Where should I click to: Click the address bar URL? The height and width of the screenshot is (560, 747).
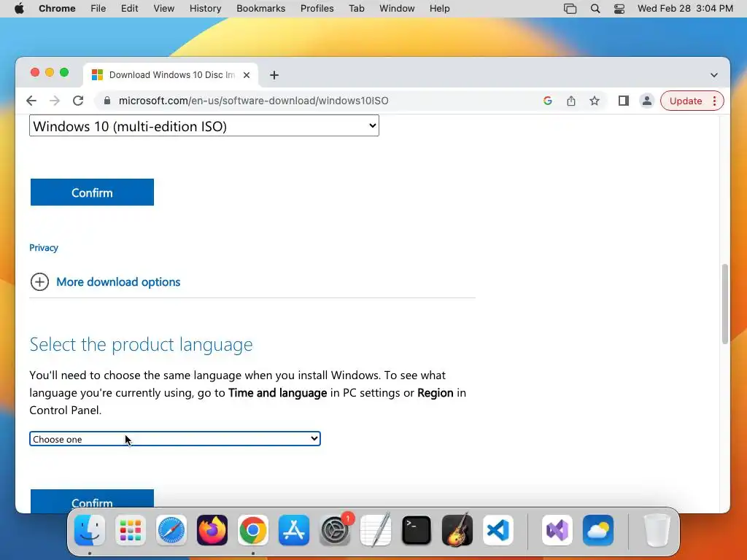click(253, 101)
